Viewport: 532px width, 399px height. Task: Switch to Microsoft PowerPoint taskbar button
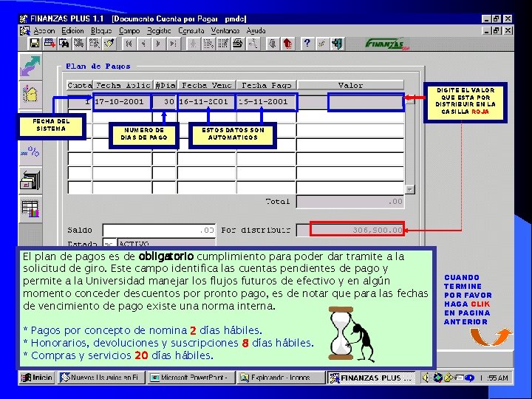point(191,378)
